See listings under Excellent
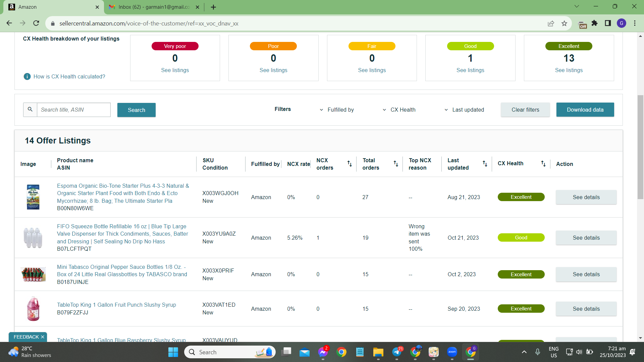The width and height of the screenshot is (644, 362). coord(569,70)
